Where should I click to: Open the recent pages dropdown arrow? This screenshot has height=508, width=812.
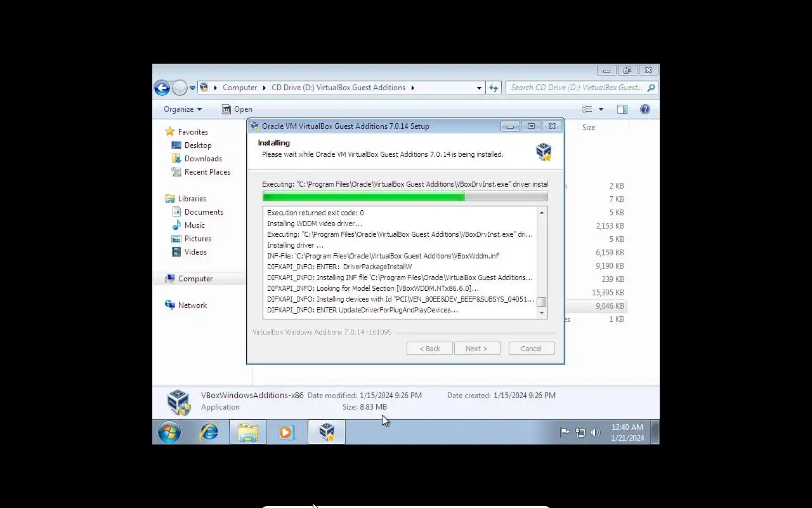tap(192, 88)
